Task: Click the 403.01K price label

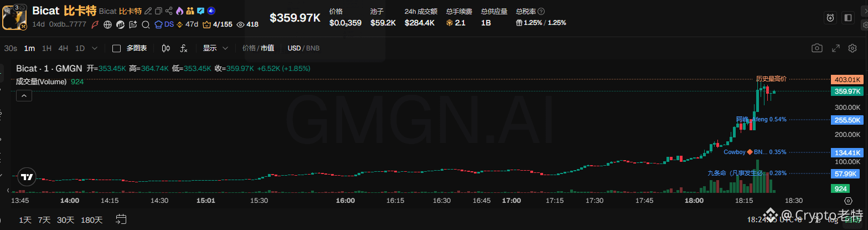Action: pyautogui.click(x=846, y=79)
